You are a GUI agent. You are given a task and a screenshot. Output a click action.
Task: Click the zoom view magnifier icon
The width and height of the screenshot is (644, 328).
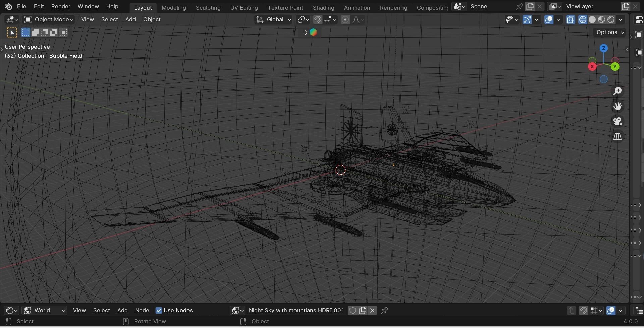618,91
